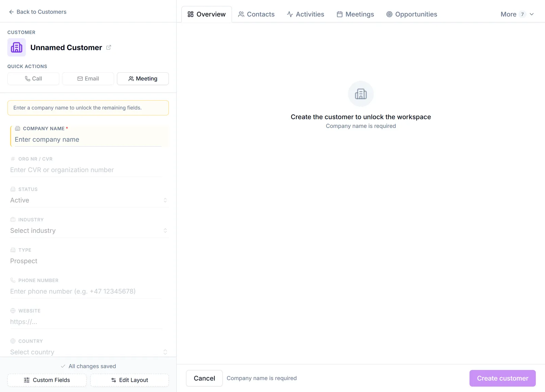Expand the More tabs menu

pos(517,14)
